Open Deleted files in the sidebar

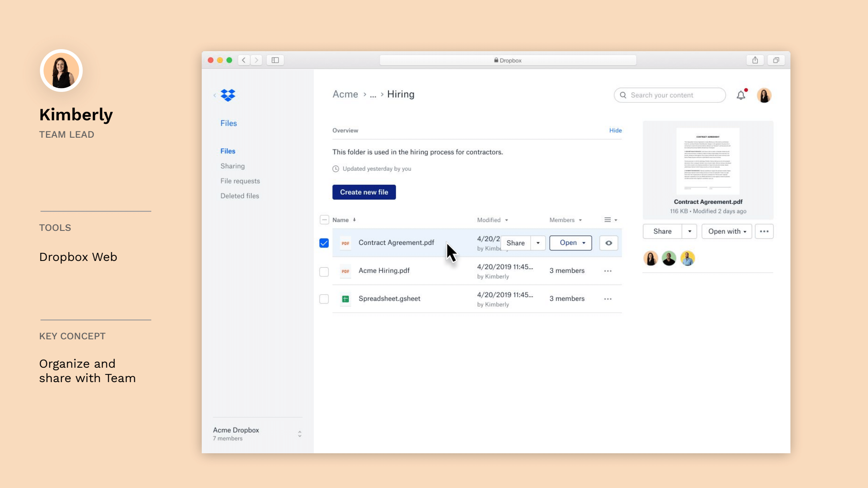(x=239, y=196)
